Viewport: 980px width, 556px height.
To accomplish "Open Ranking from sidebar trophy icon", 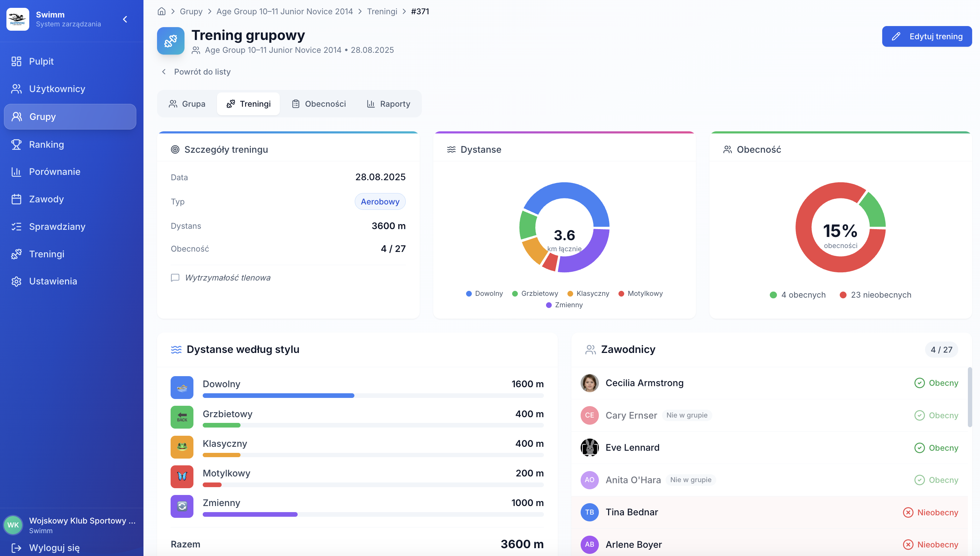I will 16,144.
